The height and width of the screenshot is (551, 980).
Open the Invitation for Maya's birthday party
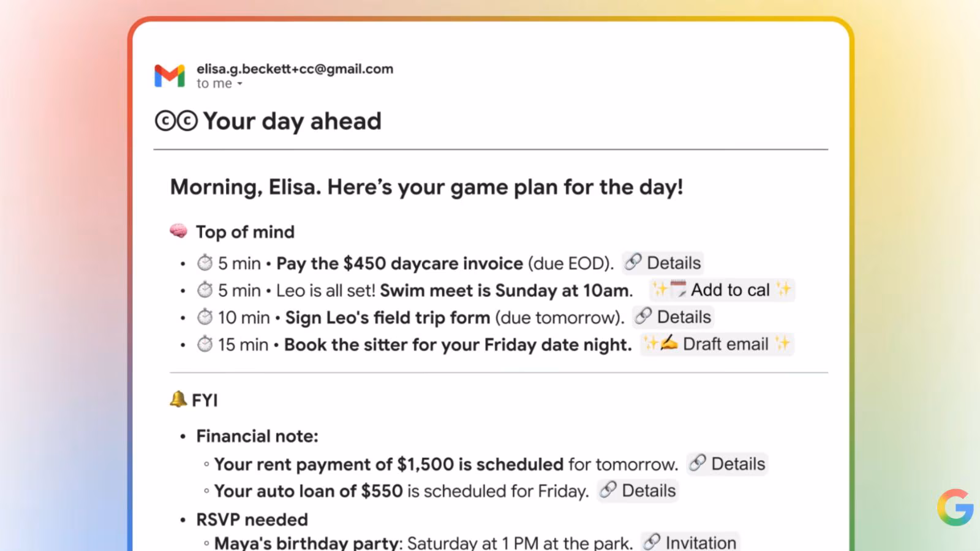pos(690,542)
